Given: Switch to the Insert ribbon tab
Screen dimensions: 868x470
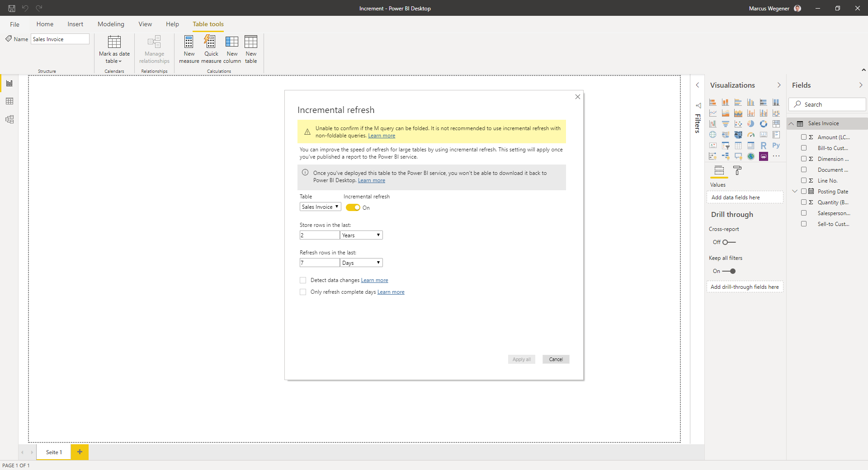Looking at the screenshot, I should click(x=75, y=24).
